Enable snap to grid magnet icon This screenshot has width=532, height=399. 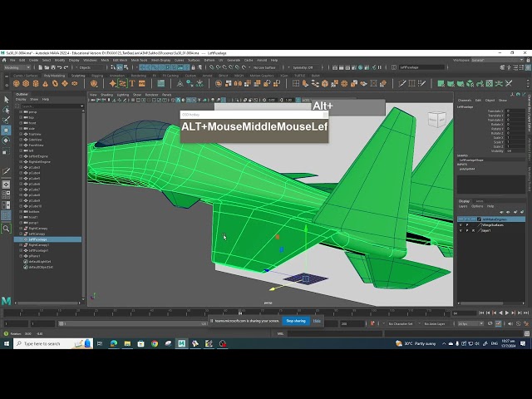tap(211, 67)
